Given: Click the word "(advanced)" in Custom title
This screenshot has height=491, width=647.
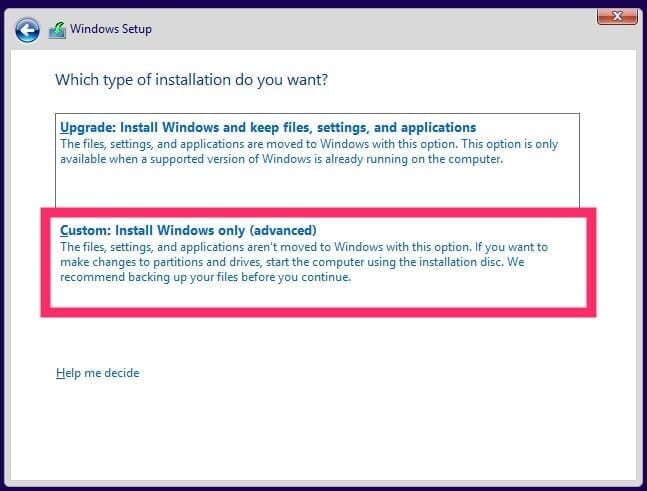Looking at the screenshot, I should tap(285, 230).
